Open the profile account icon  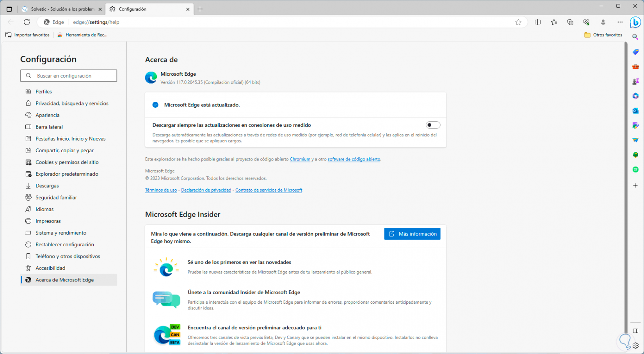coord(603,22)
